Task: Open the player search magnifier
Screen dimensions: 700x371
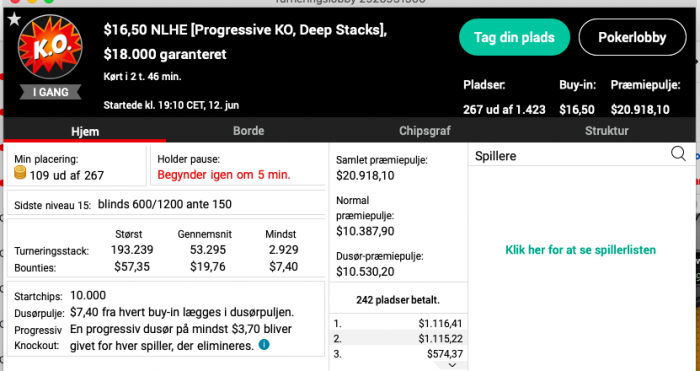Action: click(x=678, y=154)
